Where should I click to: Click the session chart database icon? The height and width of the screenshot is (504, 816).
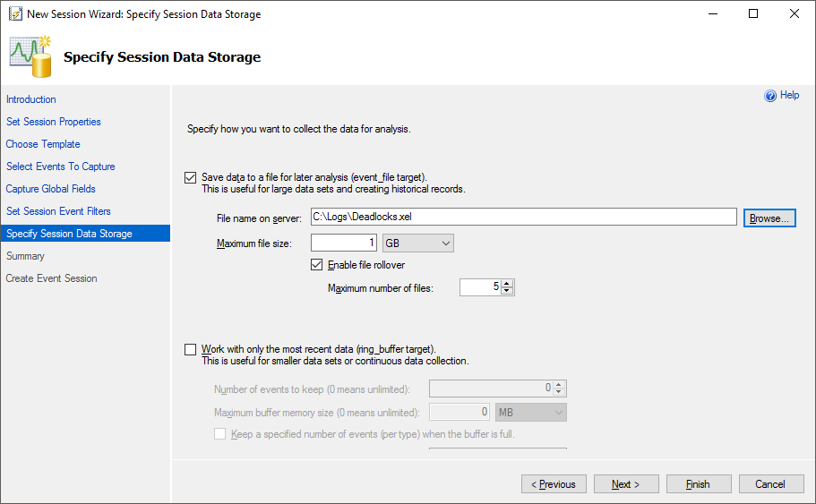[x=31, y=56]
